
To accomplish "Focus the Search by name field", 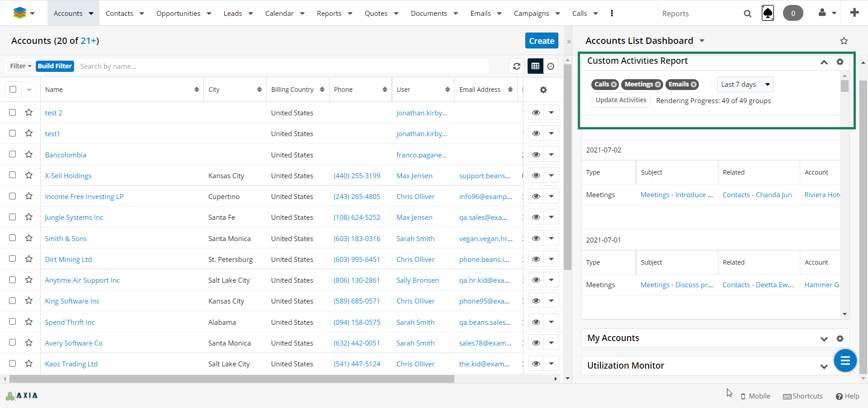I will pyautogui.click(x=283, y=66).
